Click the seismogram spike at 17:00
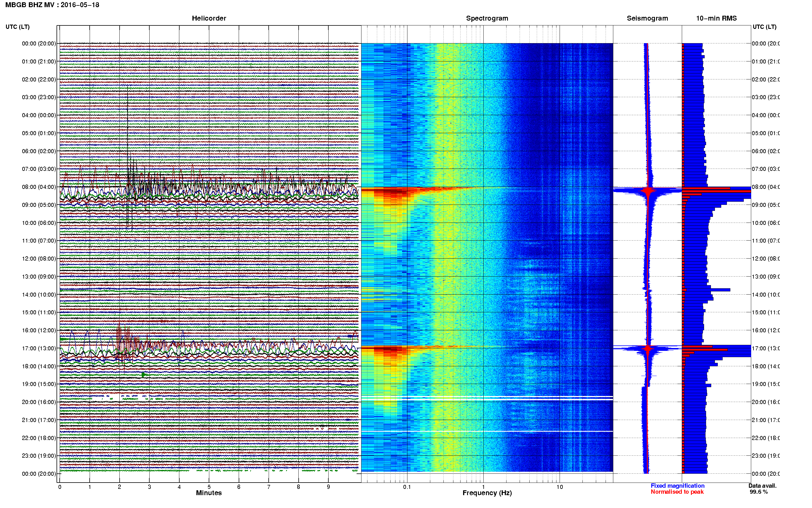 coord(648,348)
